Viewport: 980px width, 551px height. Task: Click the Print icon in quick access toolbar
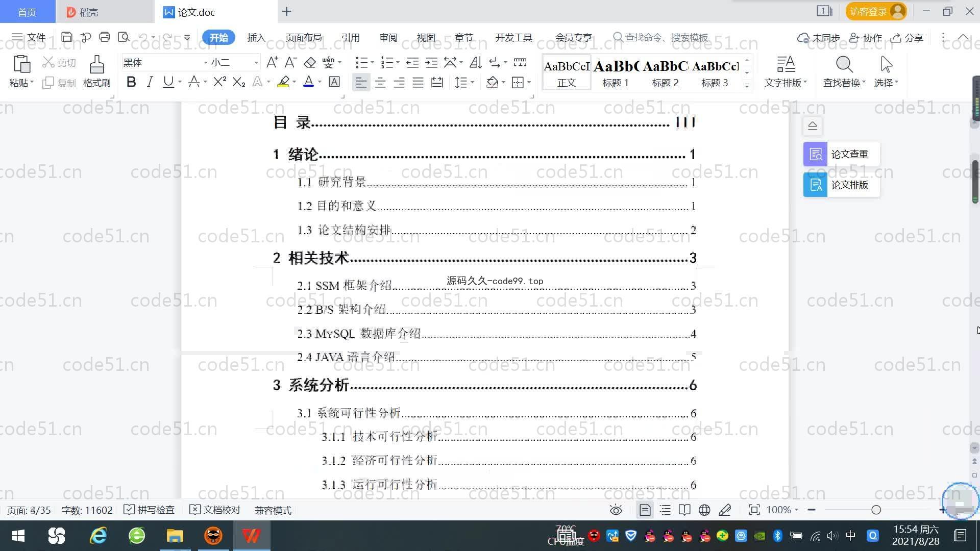pyautogui.click(x=105, y=37)
